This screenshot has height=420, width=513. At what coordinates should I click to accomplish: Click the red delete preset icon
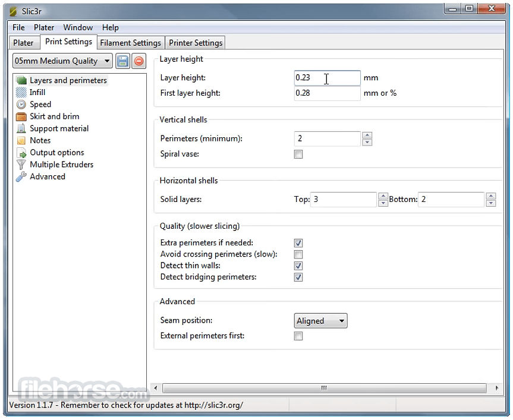pos(139,61)
